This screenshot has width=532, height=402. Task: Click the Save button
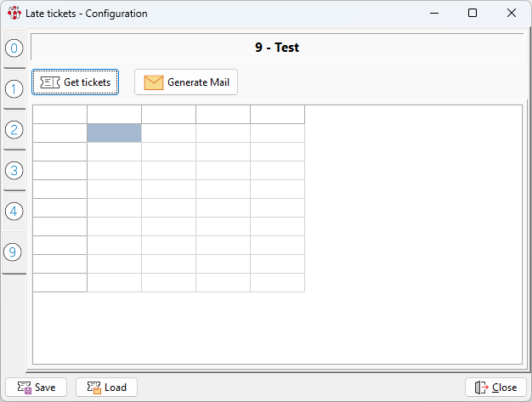pyautogui.click(x=35, y=388)
